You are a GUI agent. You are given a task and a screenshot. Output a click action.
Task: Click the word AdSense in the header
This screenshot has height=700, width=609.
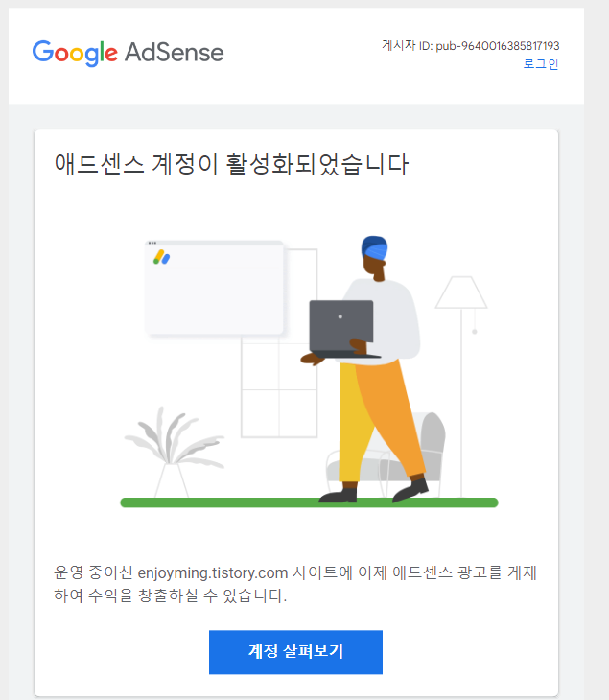click(175, 53)
